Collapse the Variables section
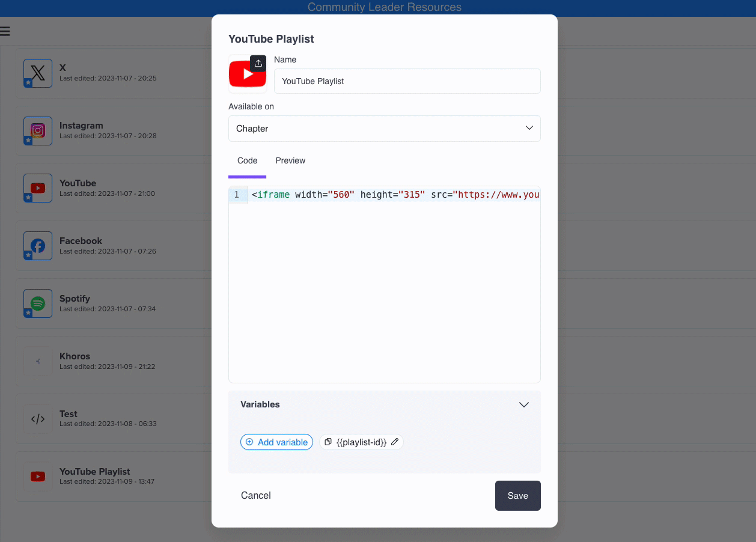756x542 pixels. tap(523, 404)
